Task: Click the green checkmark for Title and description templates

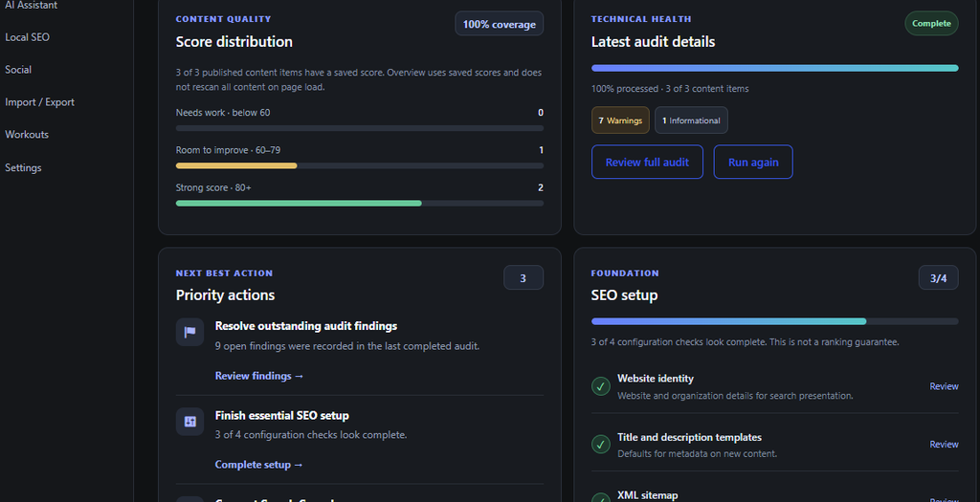Action: point(601,445)
